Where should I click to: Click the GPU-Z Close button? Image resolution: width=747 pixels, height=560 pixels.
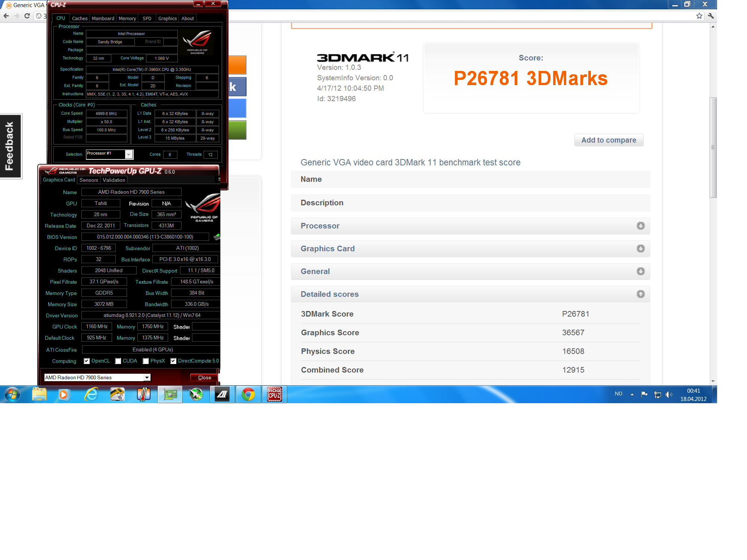click(x=204, y=377)
